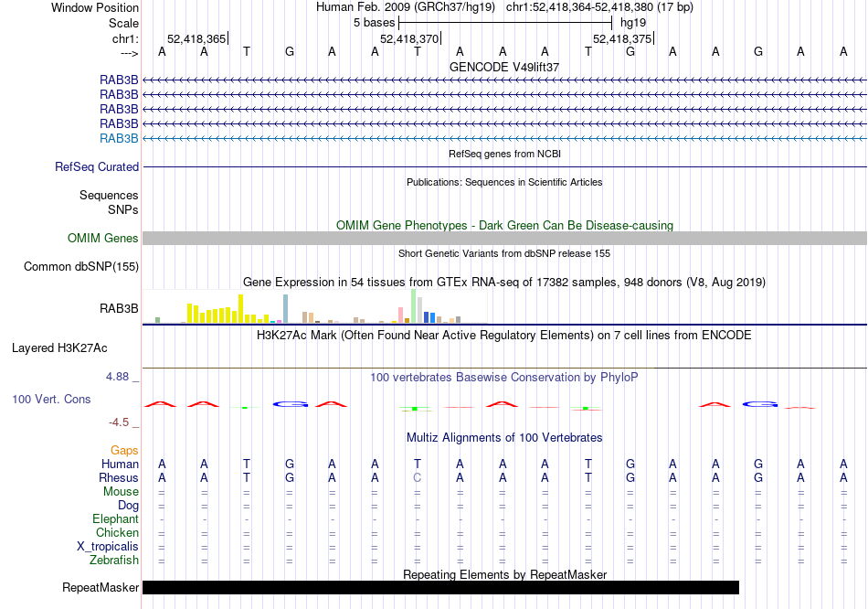
Task: Click the Zebrafish alignment row label
Action: click(114, 561)
